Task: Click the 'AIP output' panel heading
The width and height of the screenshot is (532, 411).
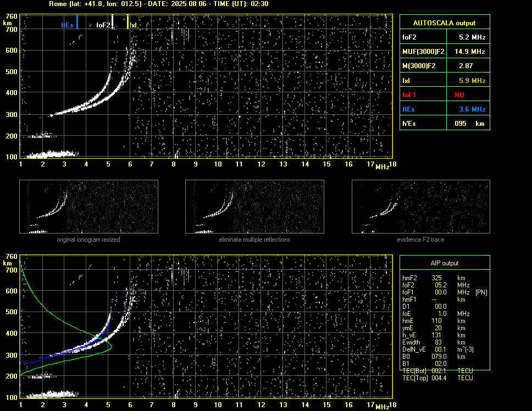Action: 444,263
